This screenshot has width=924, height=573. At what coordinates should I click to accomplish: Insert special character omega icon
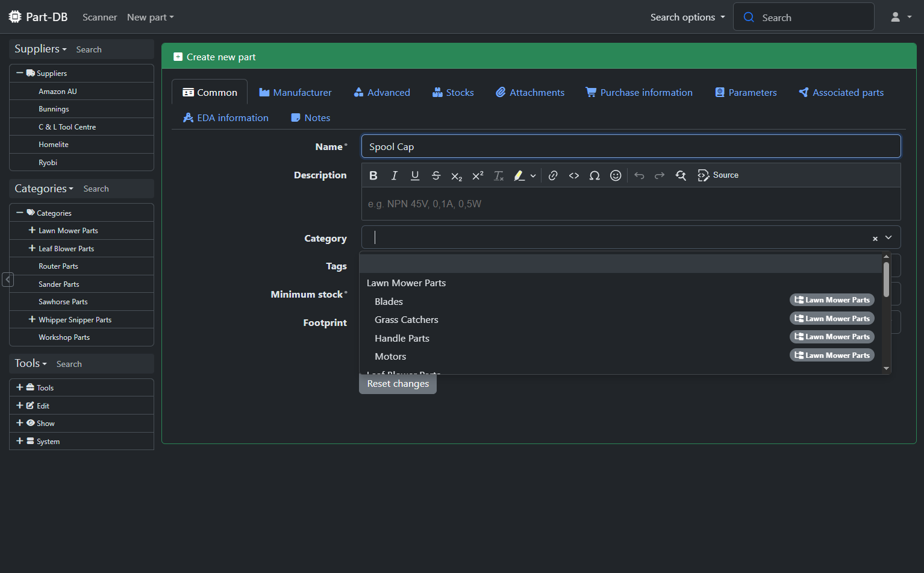(595, 175)
